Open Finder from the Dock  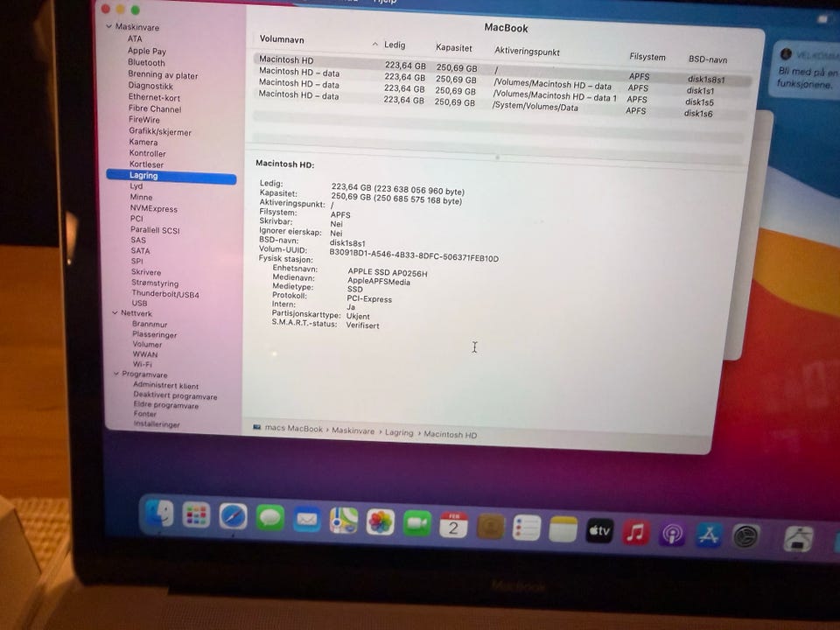159,514
